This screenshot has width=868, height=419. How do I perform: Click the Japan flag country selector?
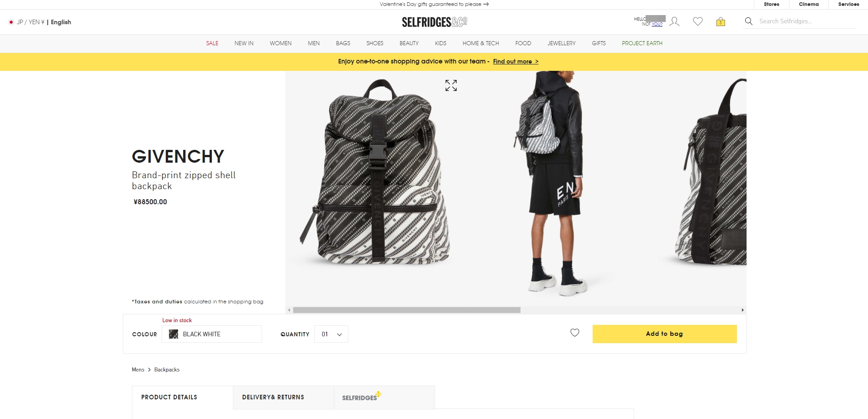[11, 22]
